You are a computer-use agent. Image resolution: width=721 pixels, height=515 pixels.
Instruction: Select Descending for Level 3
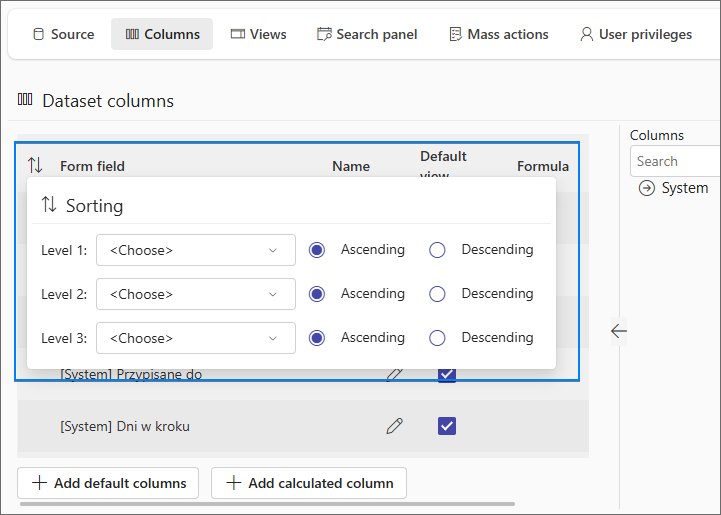tap(437, 338)
